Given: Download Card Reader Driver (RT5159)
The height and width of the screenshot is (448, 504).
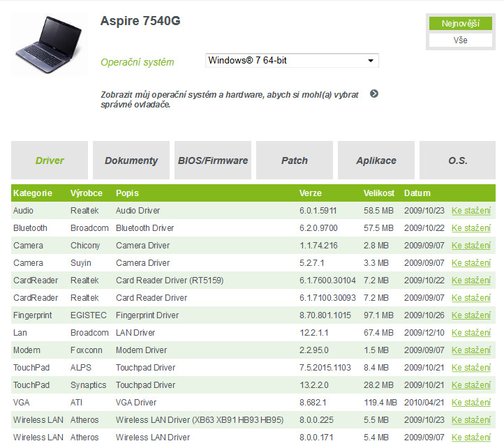Looking at the screenshot, I should (x=471, y=281).
